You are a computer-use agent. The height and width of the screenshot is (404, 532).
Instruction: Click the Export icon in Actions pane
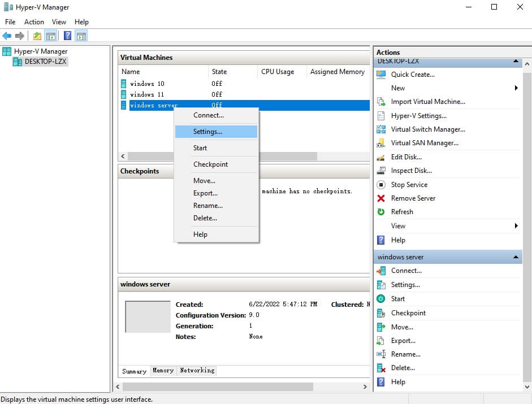tap(381, 341)
